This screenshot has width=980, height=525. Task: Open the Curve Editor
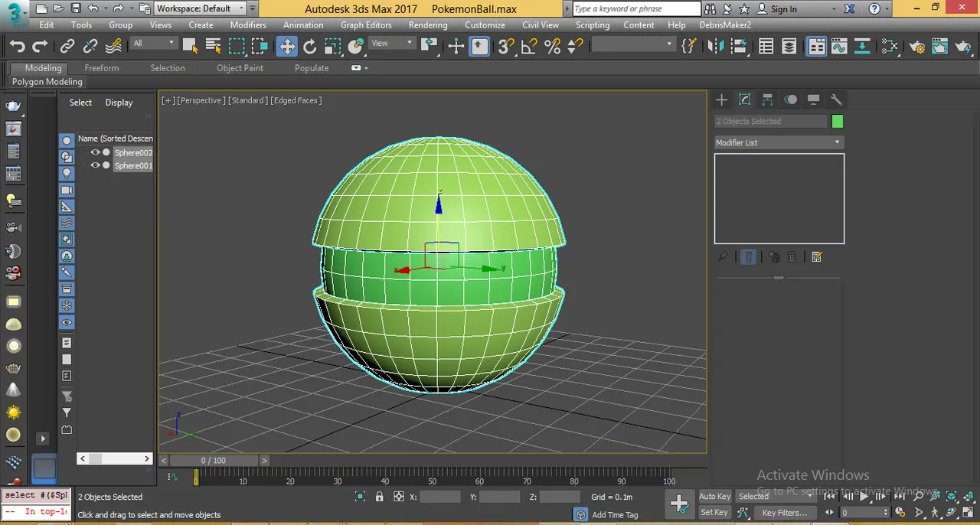click(x=839, y=47)
